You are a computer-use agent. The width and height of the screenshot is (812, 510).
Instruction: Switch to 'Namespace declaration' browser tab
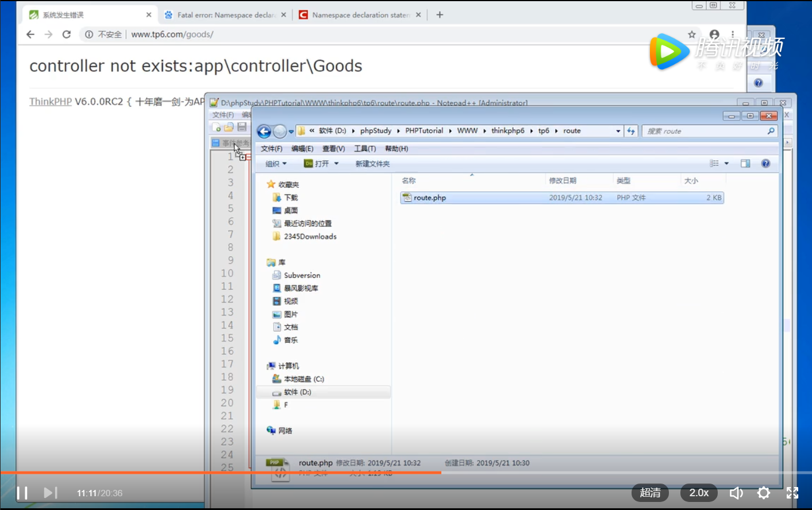pos(360,15)
